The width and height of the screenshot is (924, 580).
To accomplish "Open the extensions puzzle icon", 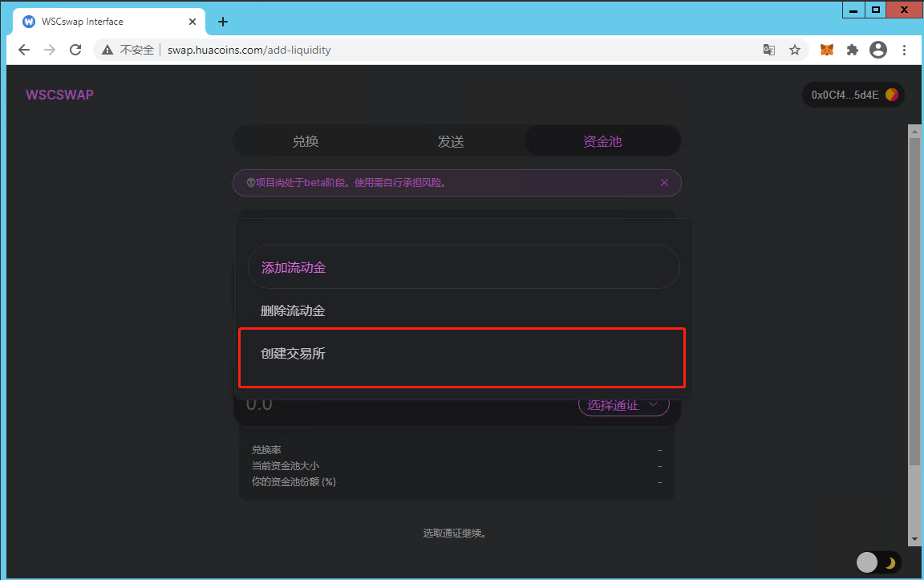I will pyautogui.click(x=852, y=50).
